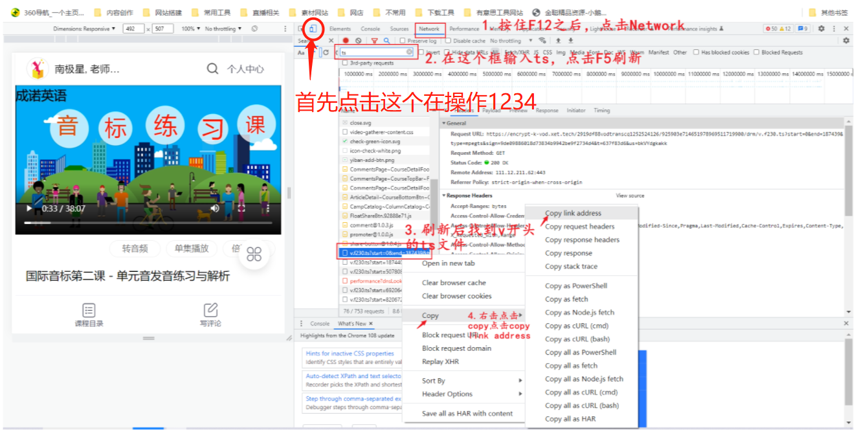
Task: Choose Clear browser cache
Action: coord(454,282)
